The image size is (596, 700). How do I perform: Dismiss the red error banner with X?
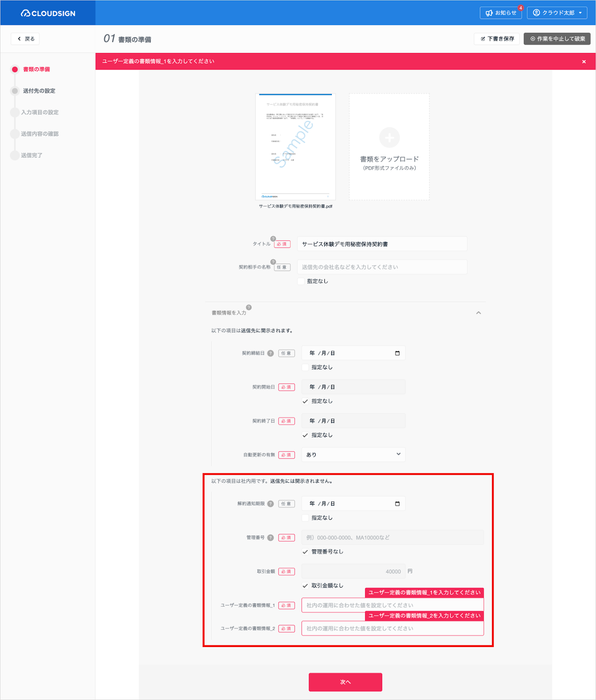tap(584, 62)
